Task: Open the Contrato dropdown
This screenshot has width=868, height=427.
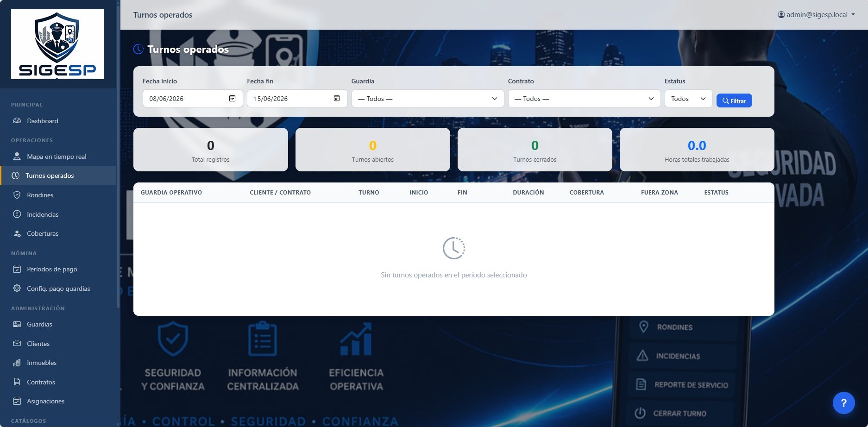Action: [x=584, y=99]
